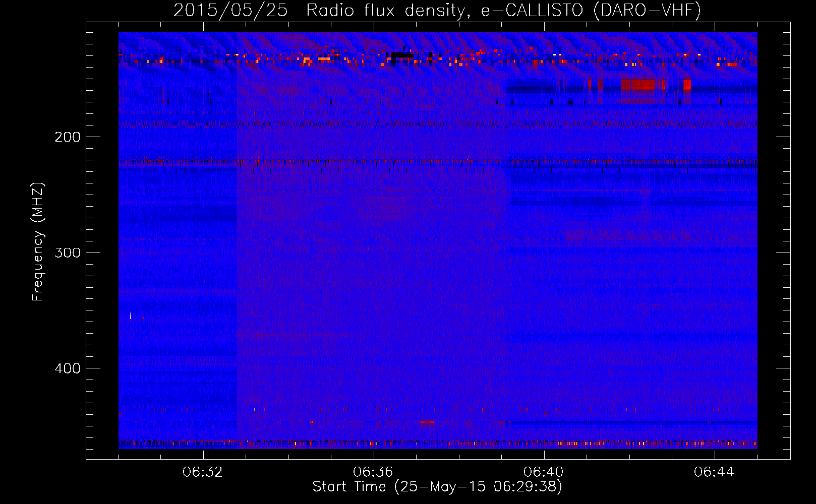
Task: Click the '300' frequency tick label
Action: (x=68, y=253)
